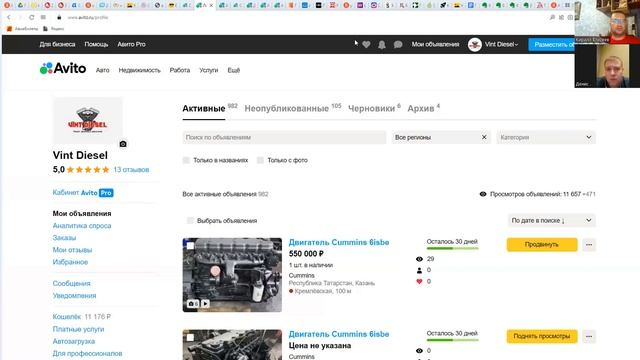Open the Категория dropdown

coord(546,137)
